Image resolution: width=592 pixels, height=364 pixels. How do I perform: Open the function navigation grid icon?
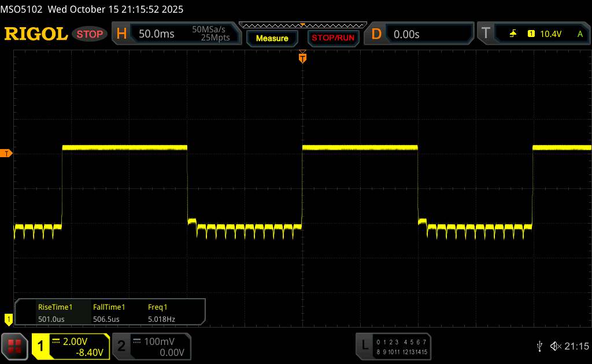(16, 346)
